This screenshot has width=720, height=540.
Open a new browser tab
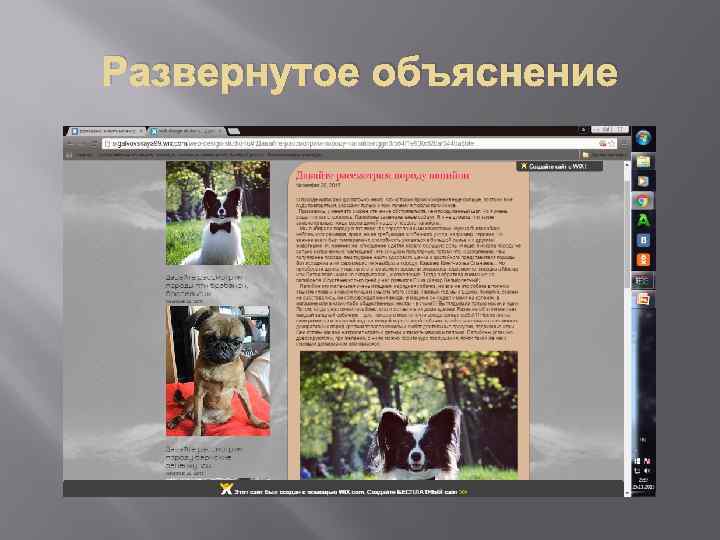234,131
